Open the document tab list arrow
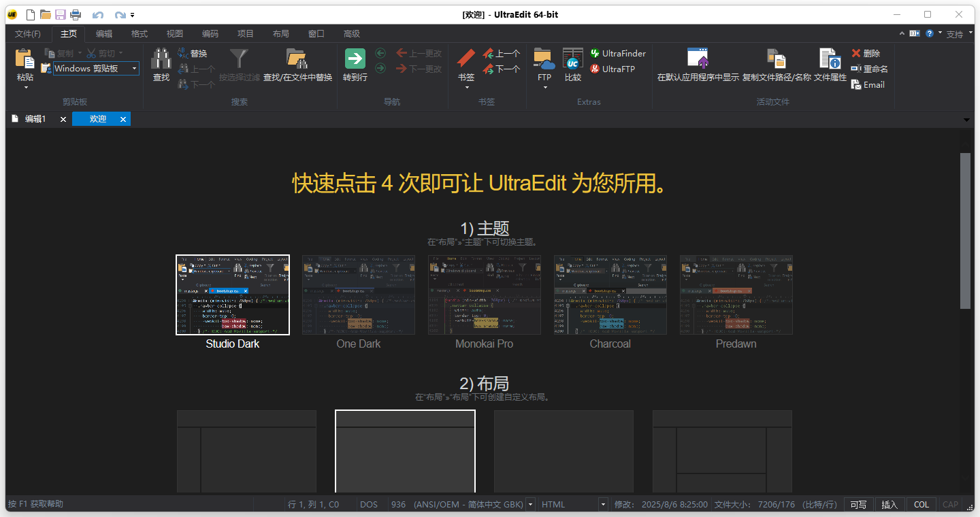980x517 pixels. (966, 120)
